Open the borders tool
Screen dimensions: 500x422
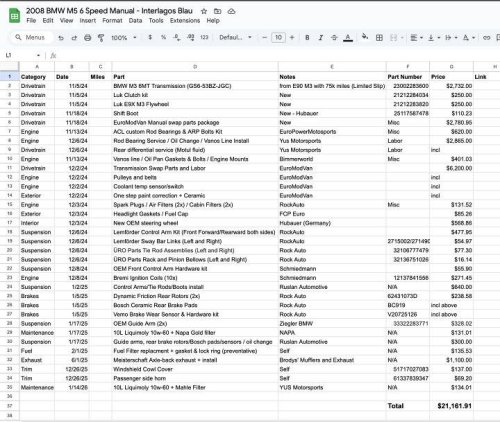coord(379,38)
